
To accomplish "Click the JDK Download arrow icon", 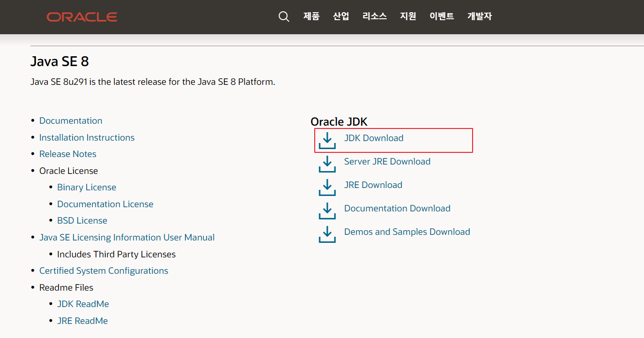I will pos(327,140).
